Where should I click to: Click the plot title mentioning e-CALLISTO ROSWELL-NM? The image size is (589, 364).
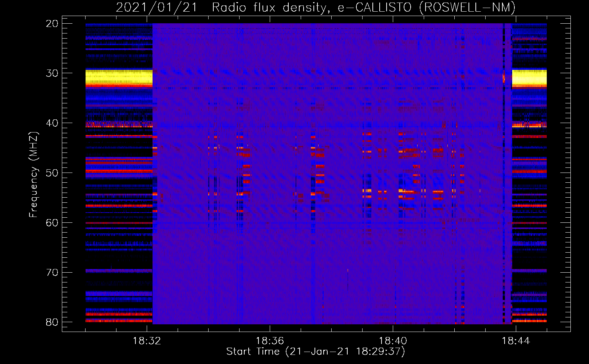click(x=316, y=7)
